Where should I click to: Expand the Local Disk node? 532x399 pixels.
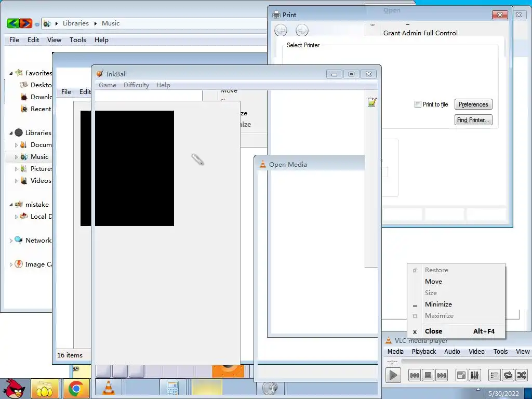pos(16,217)
